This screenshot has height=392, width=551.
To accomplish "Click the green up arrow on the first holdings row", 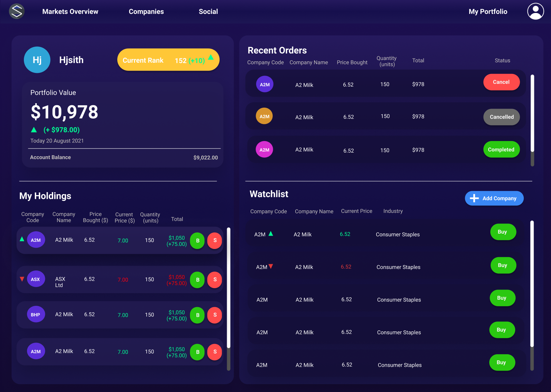I will tap(22, 239).
